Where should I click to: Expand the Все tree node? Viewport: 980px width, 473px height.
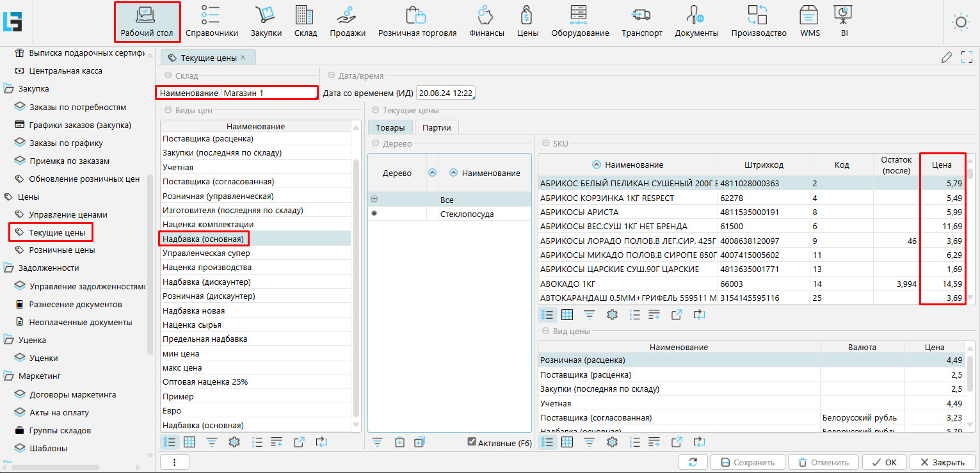point(374,200)
